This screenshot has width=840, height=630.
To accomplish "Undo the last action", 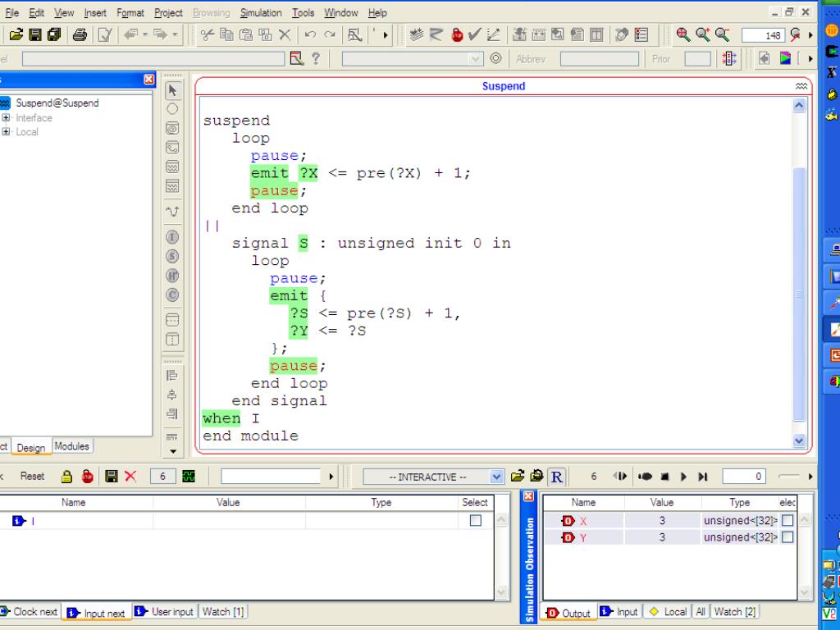I will 309,34.
